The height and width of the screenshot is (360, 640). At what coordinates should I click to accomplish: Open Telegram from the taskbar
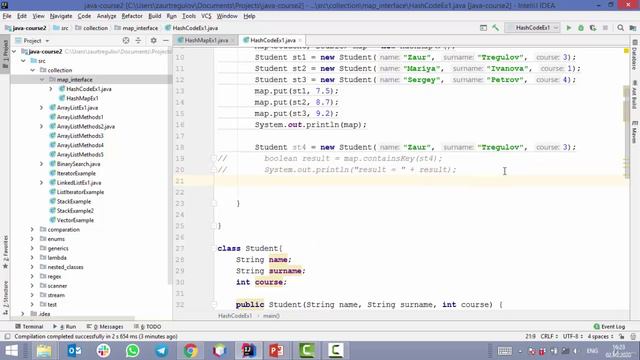[x=161, y=351]
